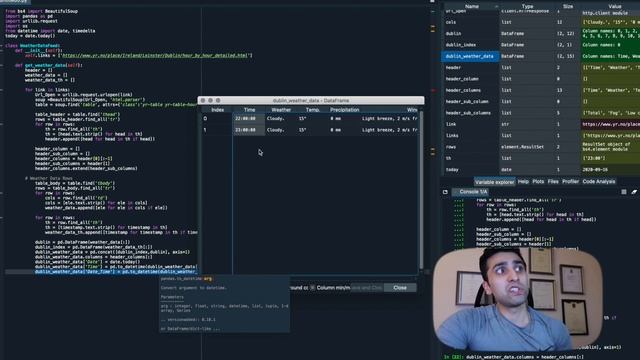
Task: Click the highlighted pd.to_datetime editor line
Action: (116, 272)
